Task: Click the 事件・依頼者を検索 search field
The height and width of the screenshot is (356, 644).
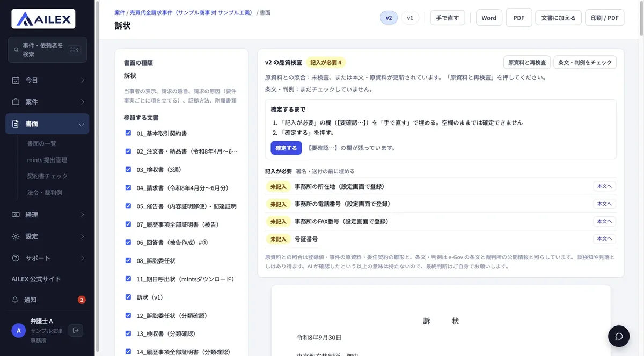Action: 47,50
